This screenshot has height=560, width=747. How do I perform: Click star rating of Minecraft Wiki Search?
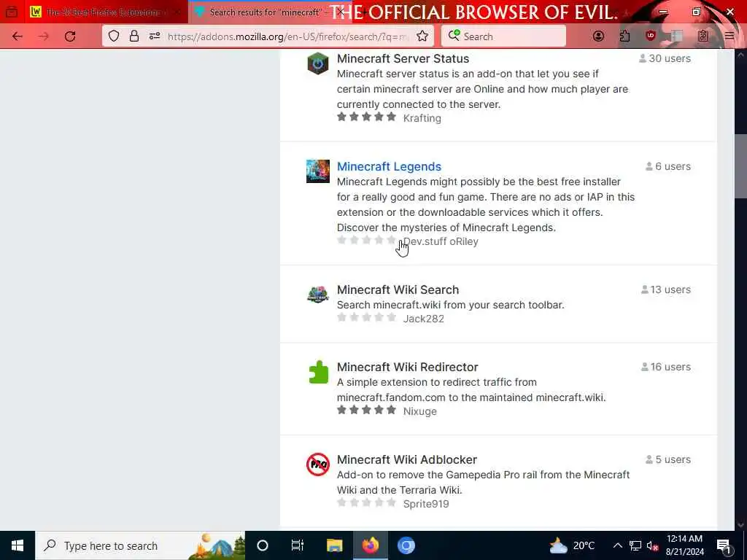coord(366,317)
